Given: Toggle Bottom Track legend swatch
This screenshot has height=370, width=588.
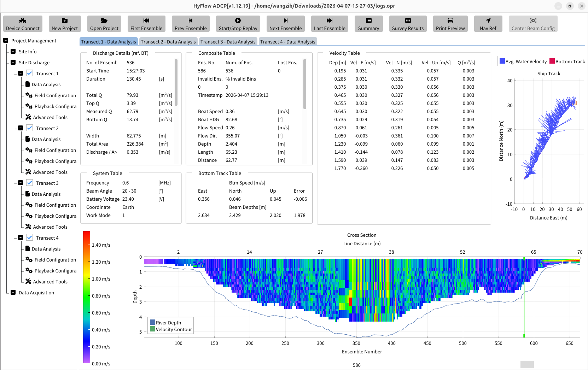Looking at the screenshot, I should (x=552, y=61).
